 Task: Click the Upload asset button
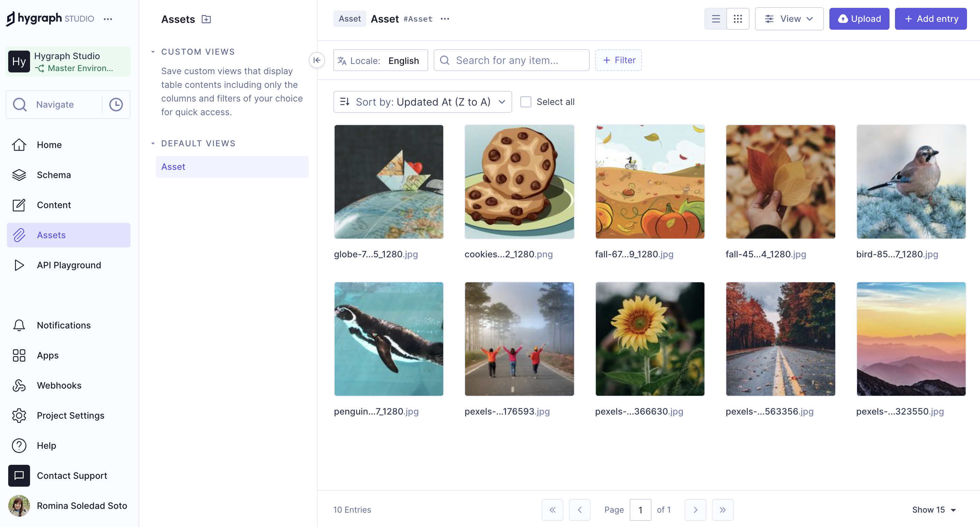coord(859,18)
